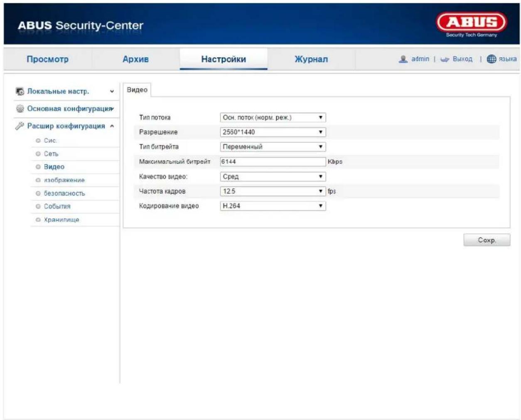Click the fps unit text
The image size is (521, 420).
(332, 191)
